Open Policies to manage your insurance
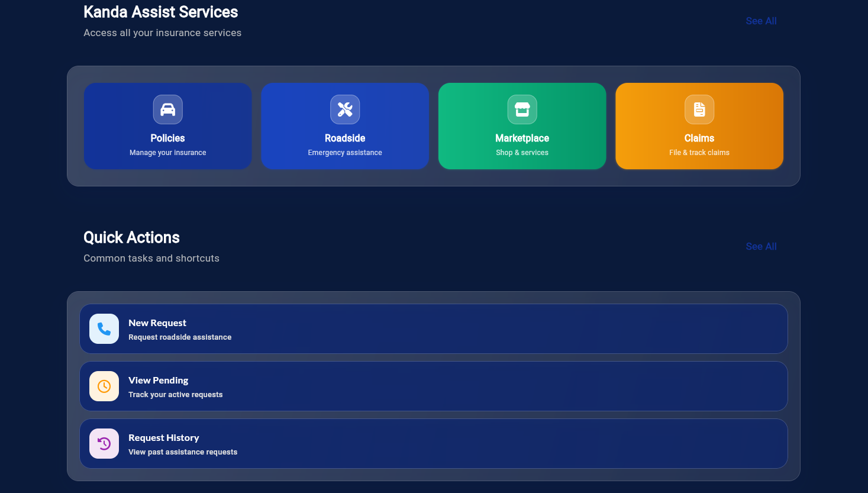The width and height of the screenshot is (868, 493). (x=167, y=126)
